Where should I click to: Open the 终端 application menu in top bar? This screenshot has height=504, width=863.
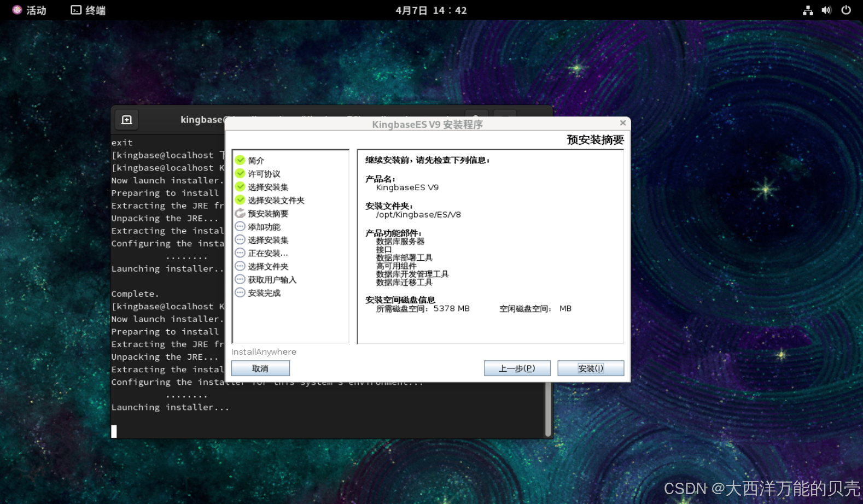pos(88,10)
